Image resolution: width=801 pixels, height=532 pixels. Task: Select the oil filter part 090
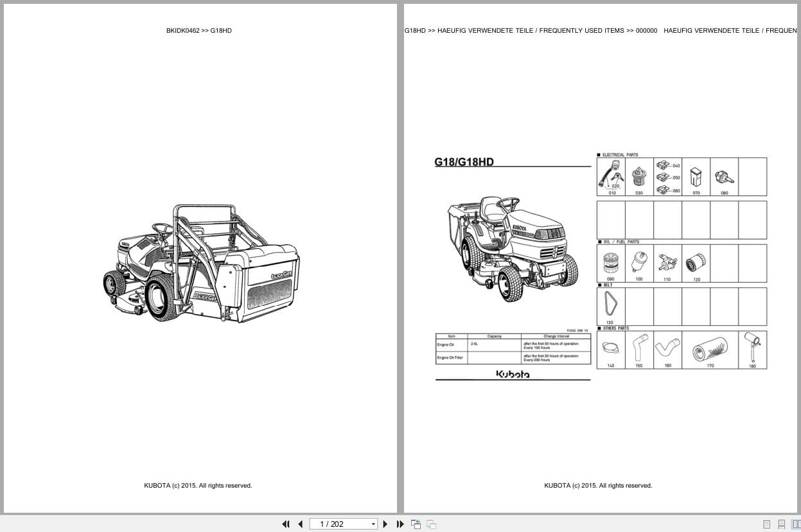[611, 263]
